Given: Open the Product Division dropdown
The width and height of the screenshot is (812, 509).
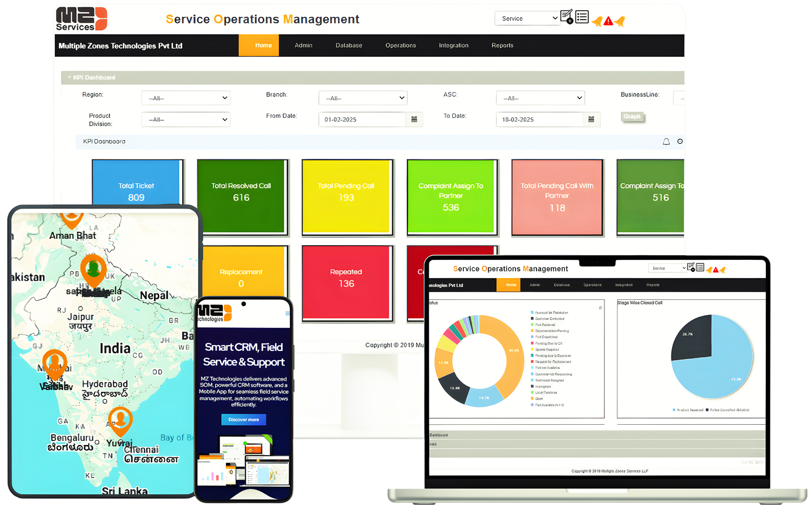Looking at the screenshot, I should [x=186, y=119].
